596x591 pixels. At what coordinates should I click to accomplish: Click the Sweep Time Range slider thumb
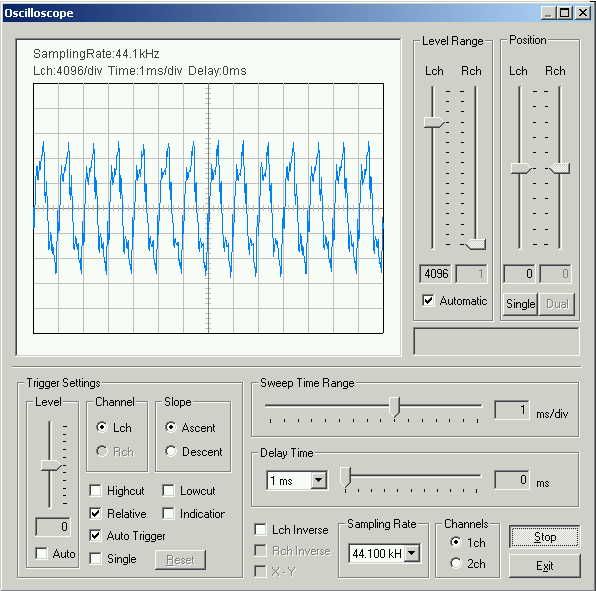coord(395,407)
